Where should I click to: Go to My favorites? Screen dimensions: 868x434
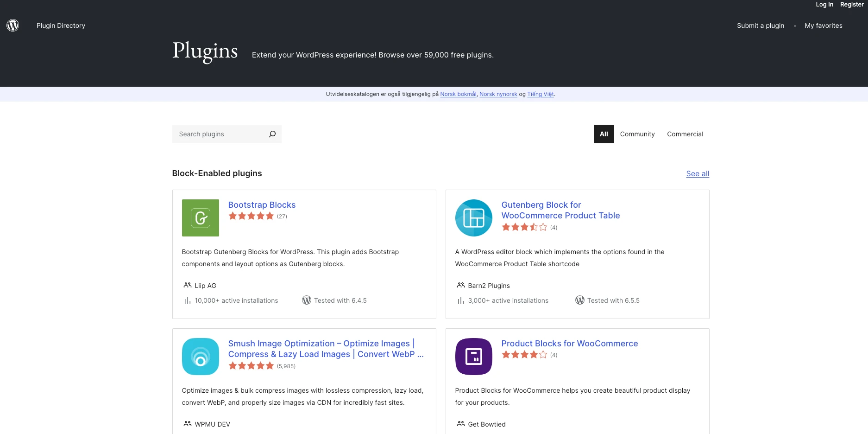[824, 26]
